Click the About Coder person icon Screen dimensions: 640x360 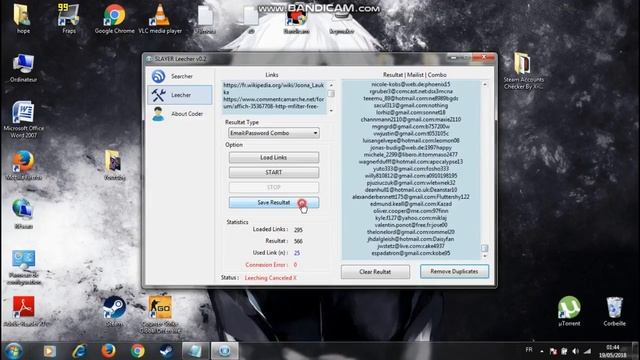(x=158, y=114)
